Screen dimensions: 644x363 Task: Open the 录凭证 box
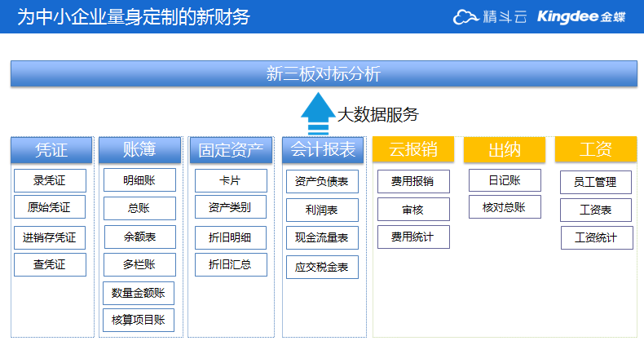(x=50, y=180)
